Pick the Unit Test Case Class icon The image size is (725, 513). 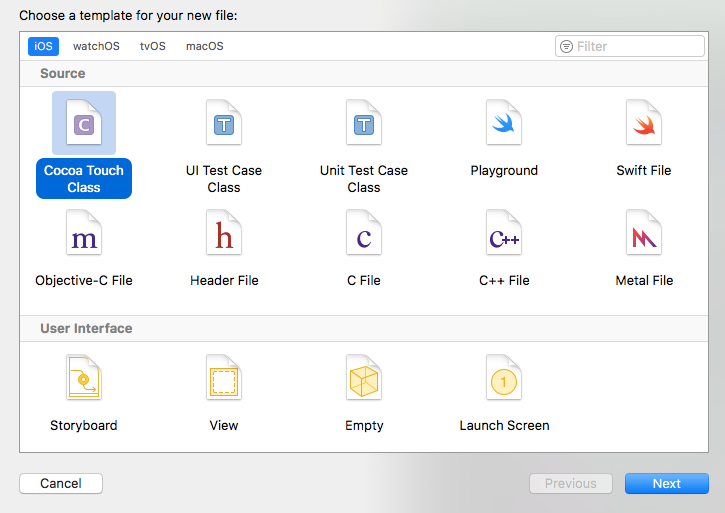point(364,123)
